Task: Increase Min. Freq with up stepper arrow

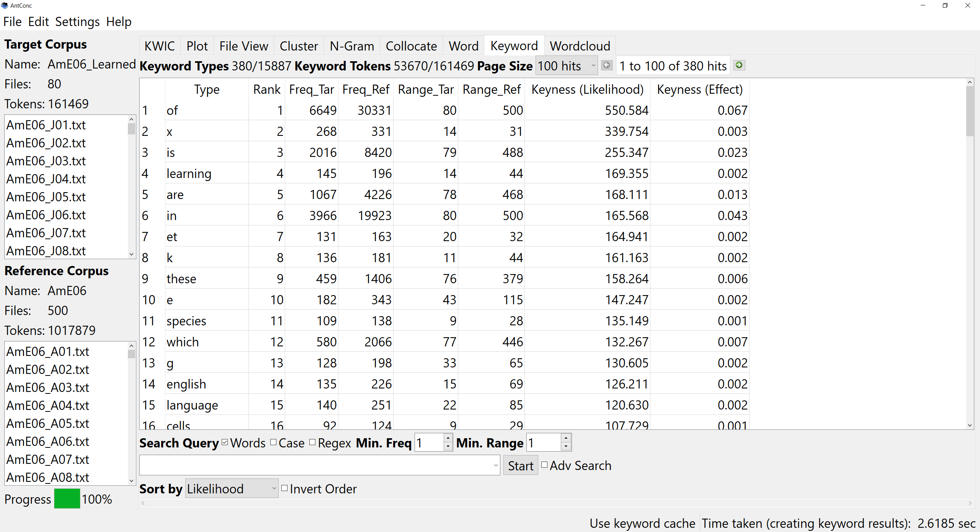Action: (x=448, y=438)
